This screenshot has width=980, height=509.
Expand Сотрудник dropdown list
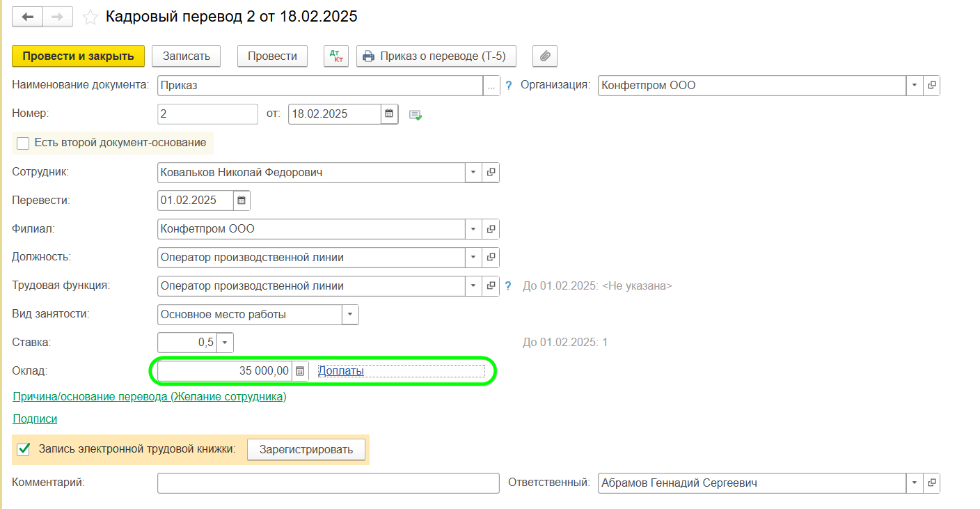pyautogui.click(x=474, y=172)
